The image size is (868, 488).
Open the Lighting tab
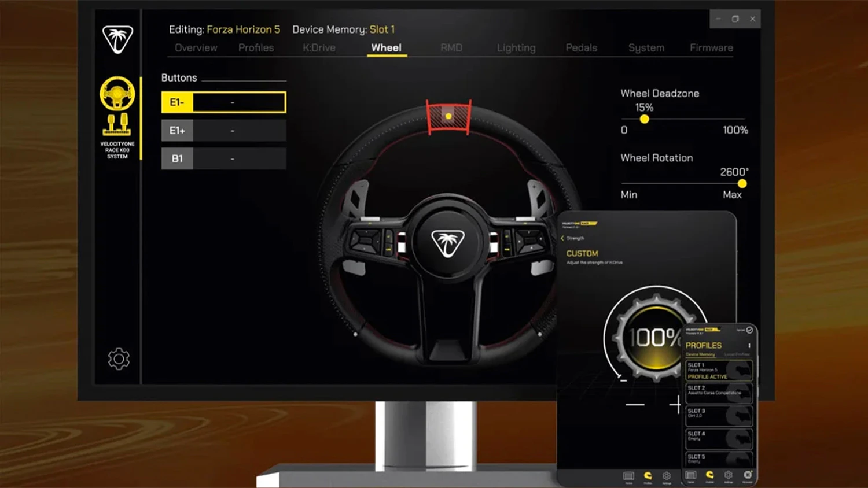(x=516, y=48)
